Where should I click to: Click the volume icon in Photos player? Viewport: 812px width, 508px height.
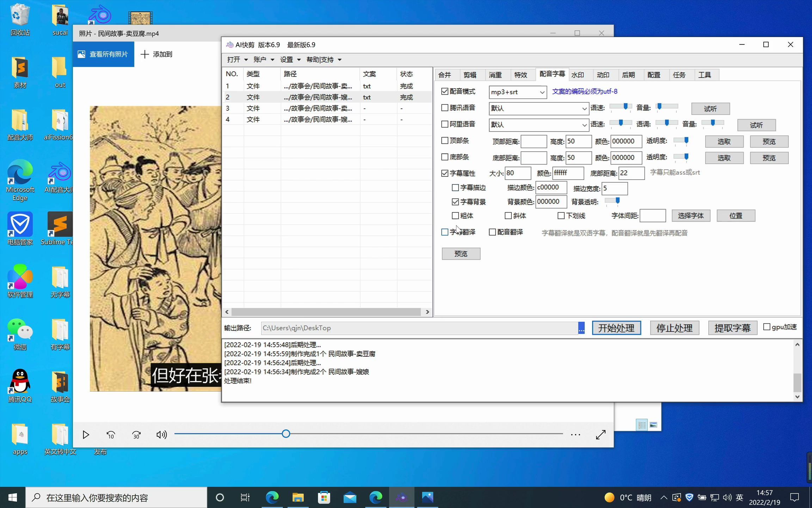pos(161,435)
